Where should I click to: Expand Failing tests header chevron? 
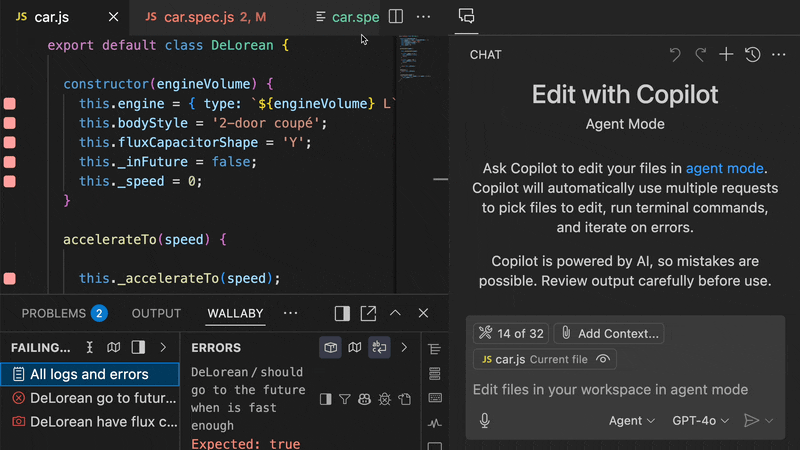pyautogui.click(x=163, y=347)
